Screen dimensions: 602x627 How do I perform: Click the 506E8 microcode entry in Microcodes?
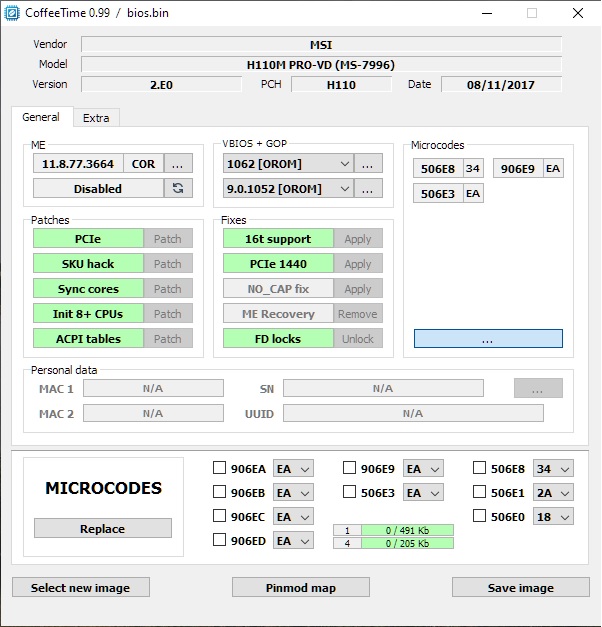[x=448, y=168]
